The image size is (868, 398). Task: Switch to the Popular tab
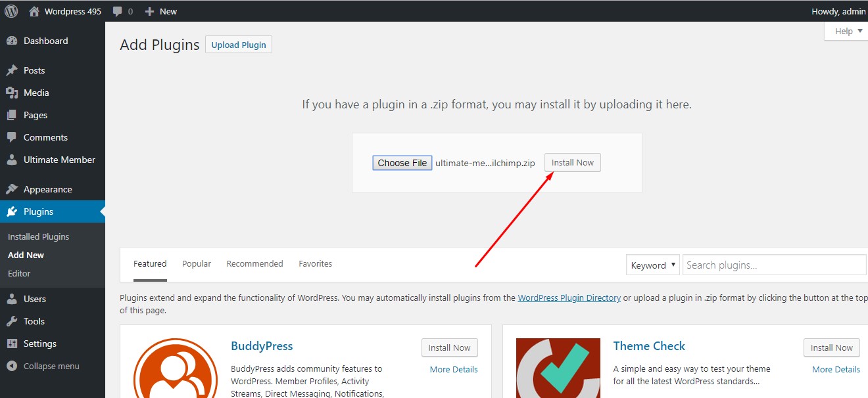pyautogui.click(x=197, y=263)
